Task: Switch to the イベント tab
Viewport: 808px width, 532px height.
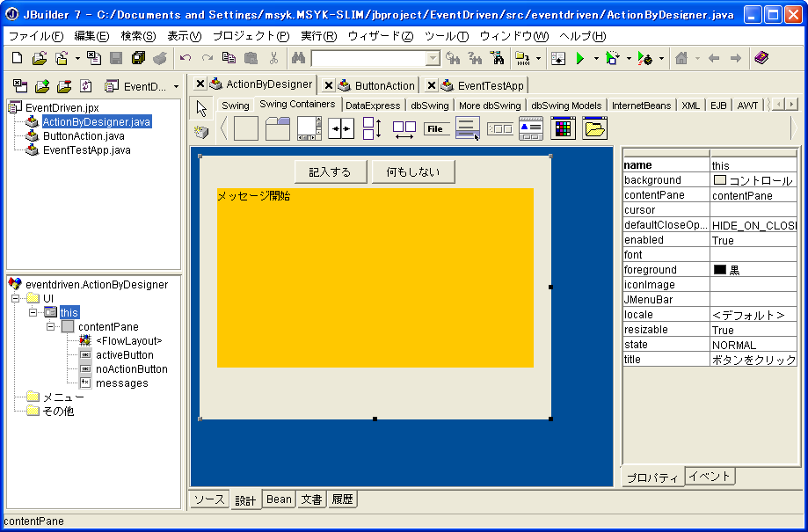Action: click(710, 477)
